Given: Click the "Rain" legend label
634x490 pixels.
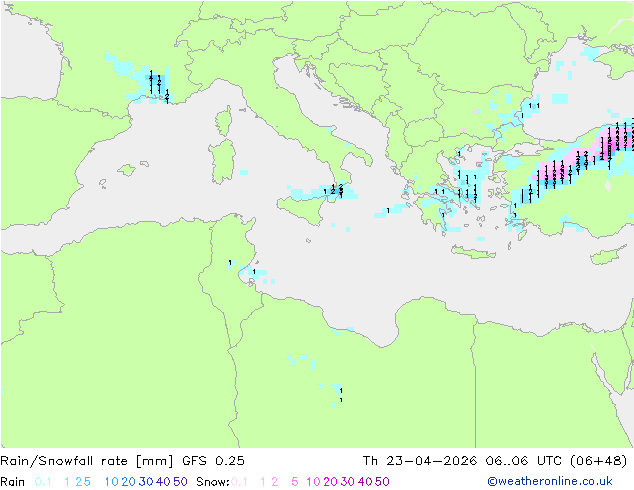Looking at the screenshot, I should click(x=13, y=482).
